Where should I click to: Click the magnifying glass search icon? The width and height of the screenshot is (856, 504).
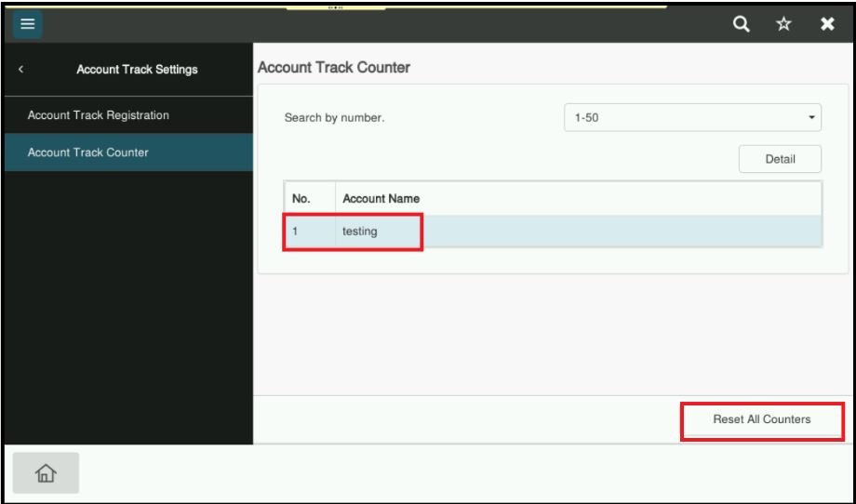tap(742, 22)
